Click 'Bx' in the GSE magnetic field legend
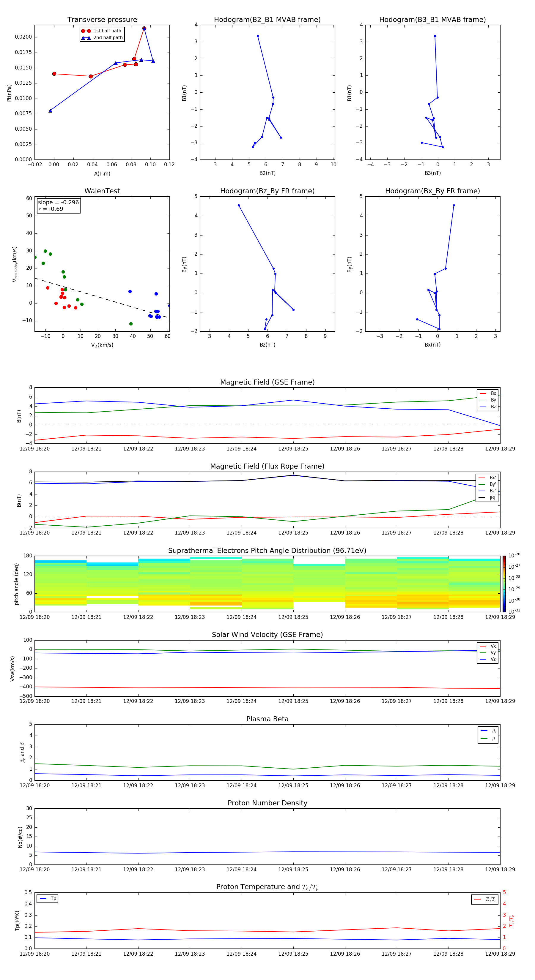Screen dimensions: 535x980 (493, 393)
